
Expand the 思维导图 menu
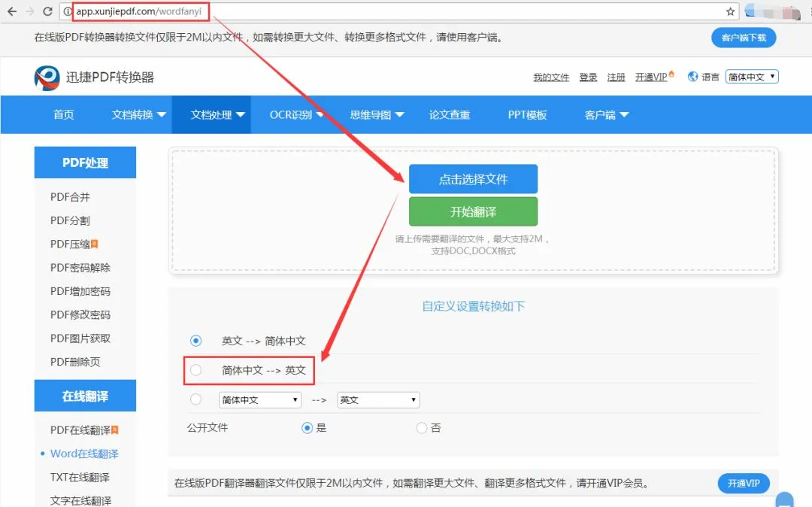(377, 115)
